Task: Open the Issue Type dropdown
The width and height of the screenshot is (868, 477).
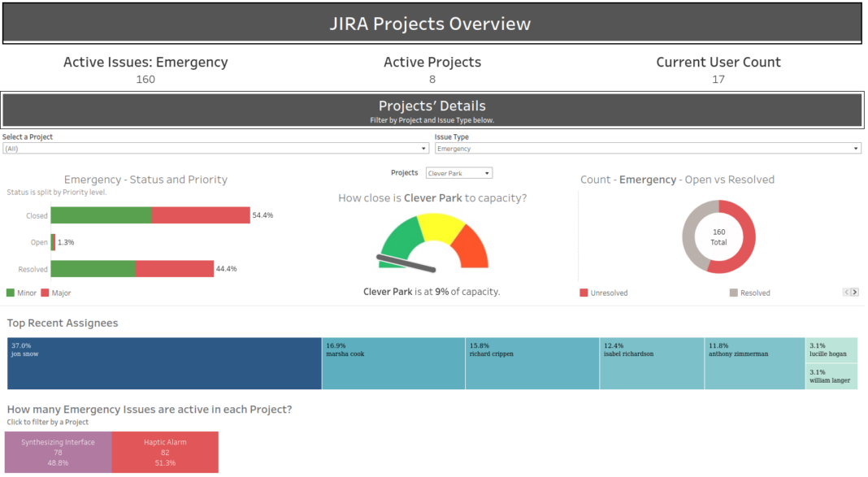Action: coord(647,149)
